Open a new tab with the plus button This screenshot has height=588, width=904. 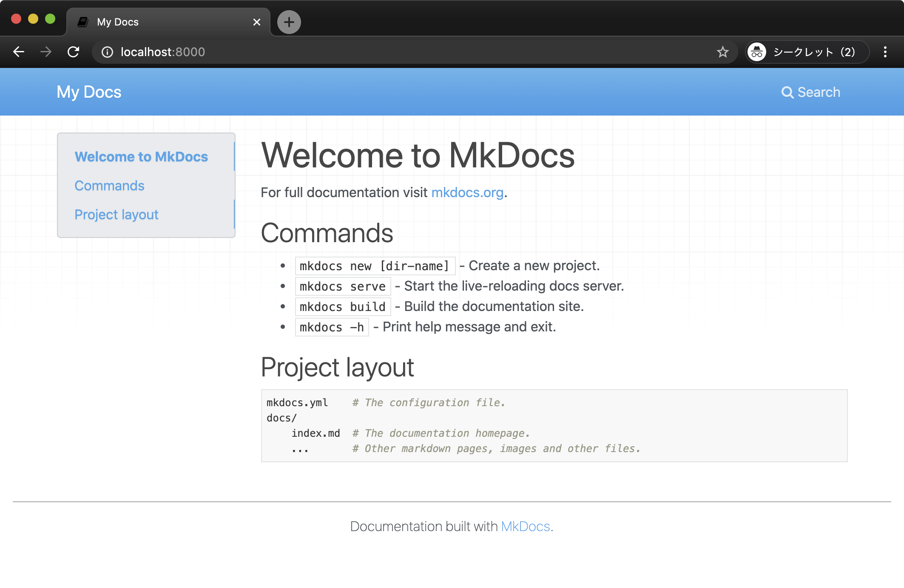289,22
